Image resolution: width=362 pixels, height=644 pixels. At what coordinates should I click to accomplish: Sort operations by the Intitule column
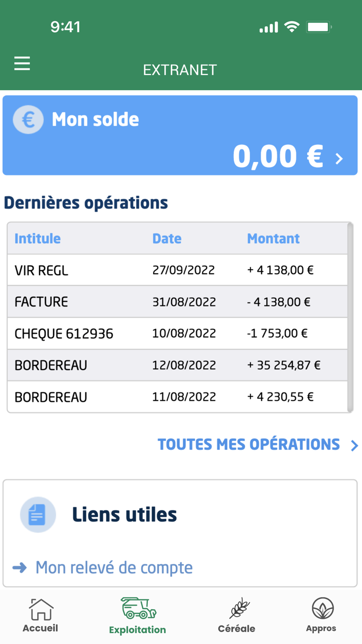coord(37,239)
